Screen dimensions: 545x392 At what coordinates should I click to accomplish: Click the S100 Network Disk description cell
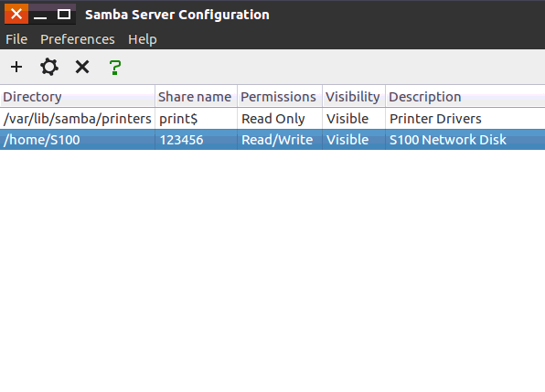(x=465, y=140)
